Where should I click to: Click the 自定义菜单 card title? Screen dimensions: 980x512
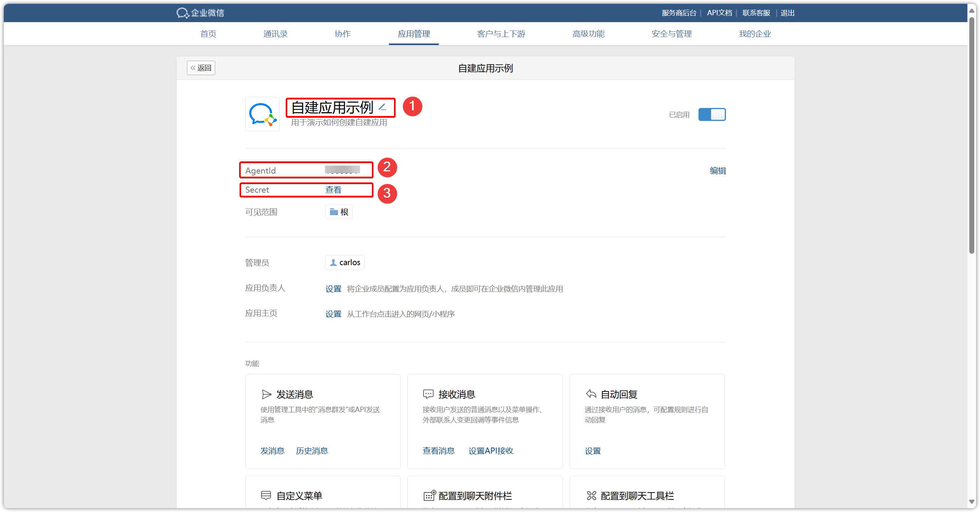pos(299,496)
